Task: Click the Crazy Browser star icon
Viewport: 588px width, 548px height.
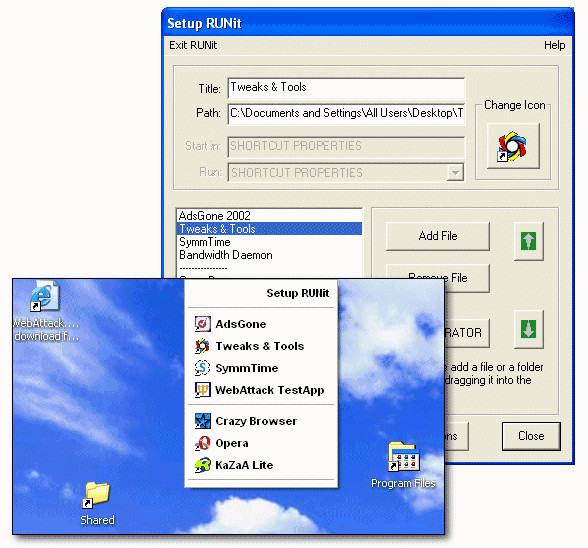Action: click(202, 421)
